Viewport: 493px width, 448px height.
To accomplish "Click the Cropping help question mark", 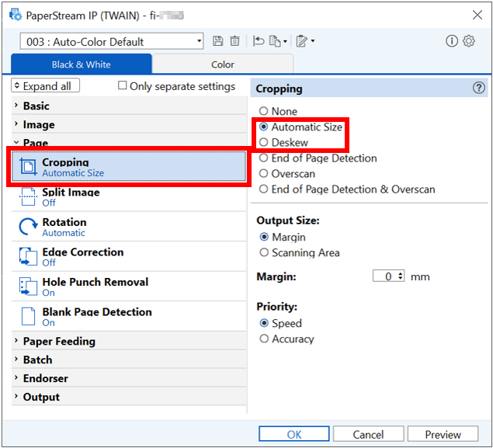I will pos(478,88).
